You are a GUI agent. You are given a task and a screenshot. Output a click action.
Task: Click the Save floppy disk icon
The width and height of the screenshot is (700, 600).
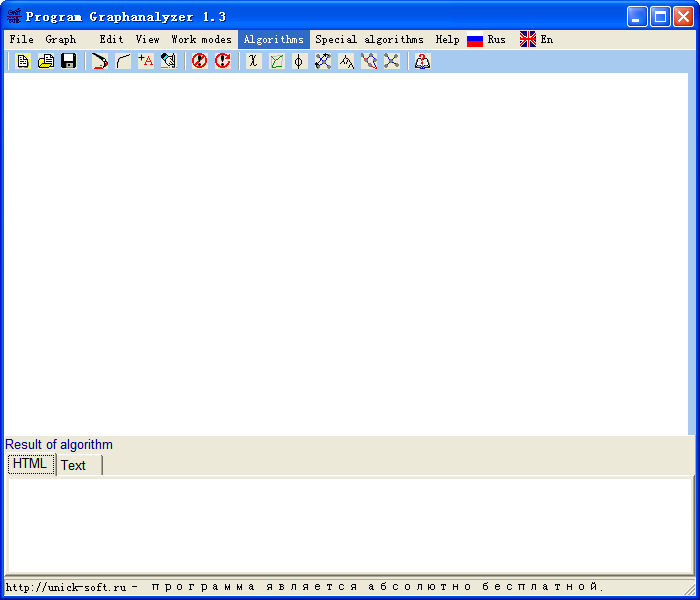point(68,61)
